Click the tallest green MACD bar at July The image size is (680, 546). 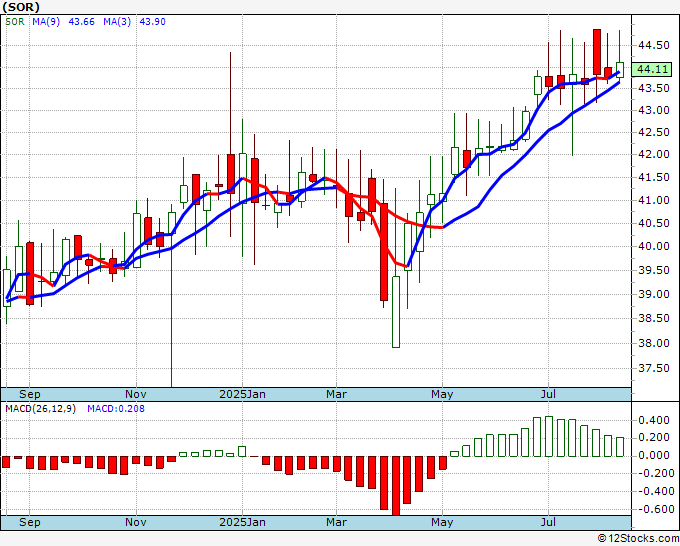pos(549,436)
